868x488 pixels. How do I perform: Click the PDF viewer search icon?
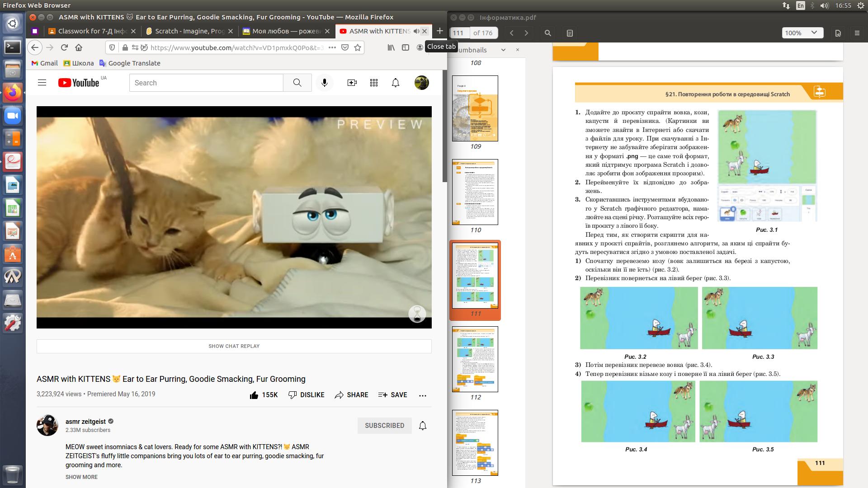coord(548,33)
